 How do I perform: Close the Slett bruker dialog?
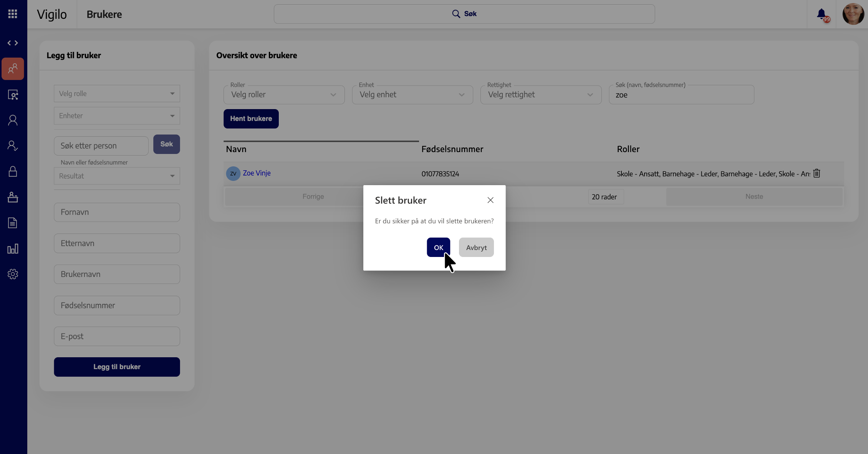point(490,200)
